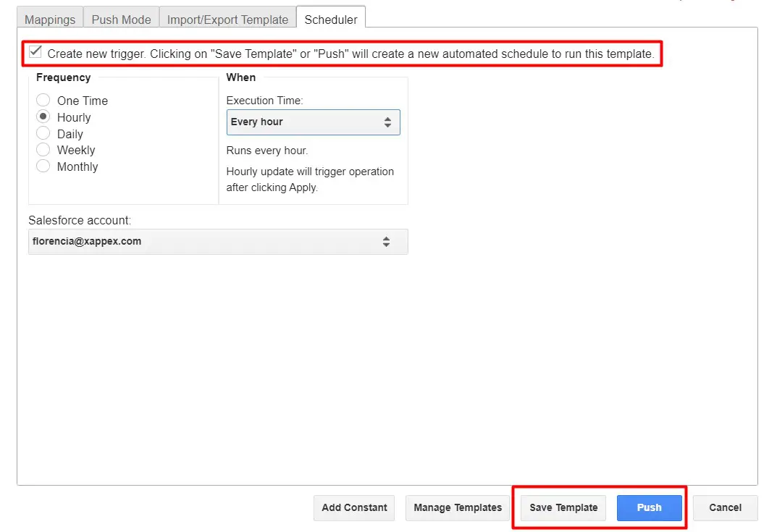Open the Execution Time 'Every hour' dropdown
Image resolution: width=777 pixels, height=532 pixels.
pyautogui.click(x=312, y=122)
